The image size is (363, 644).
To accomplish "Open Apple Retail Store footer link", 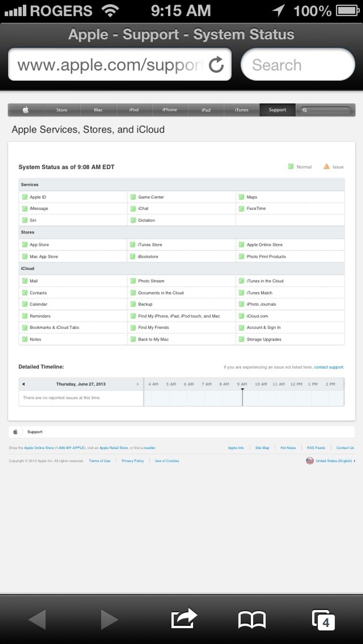I will pos(114,448).
